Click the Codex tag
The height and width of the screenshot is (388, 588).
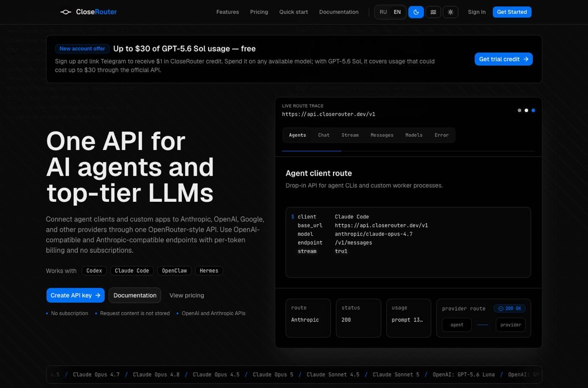tap(94, 271)
